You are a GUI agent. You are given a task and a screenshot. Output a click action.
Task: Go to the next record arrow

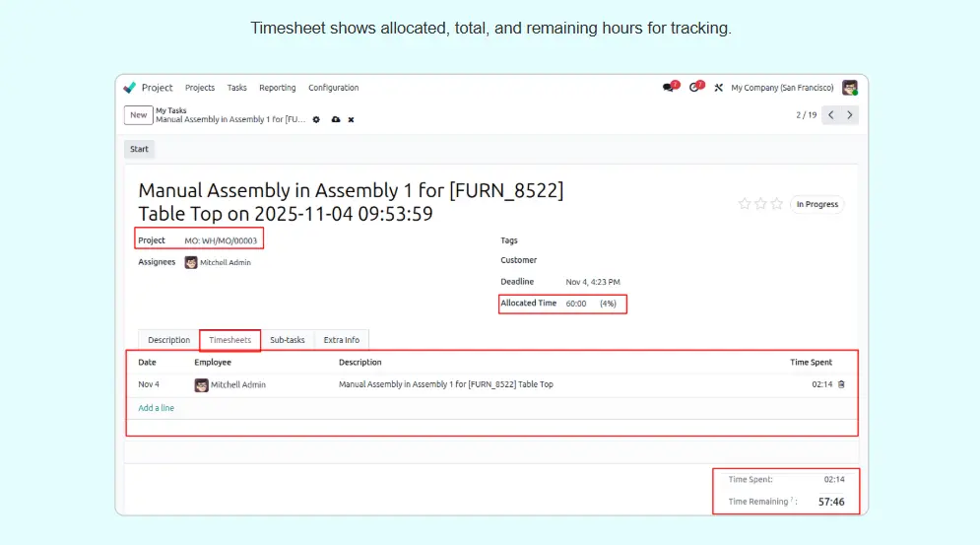coord(850,115)
